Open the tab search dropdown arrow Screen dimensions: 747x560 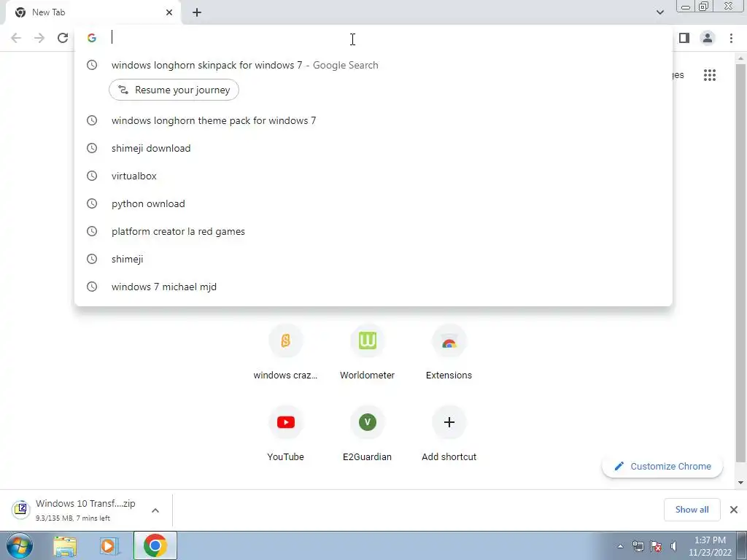point(659,12)
